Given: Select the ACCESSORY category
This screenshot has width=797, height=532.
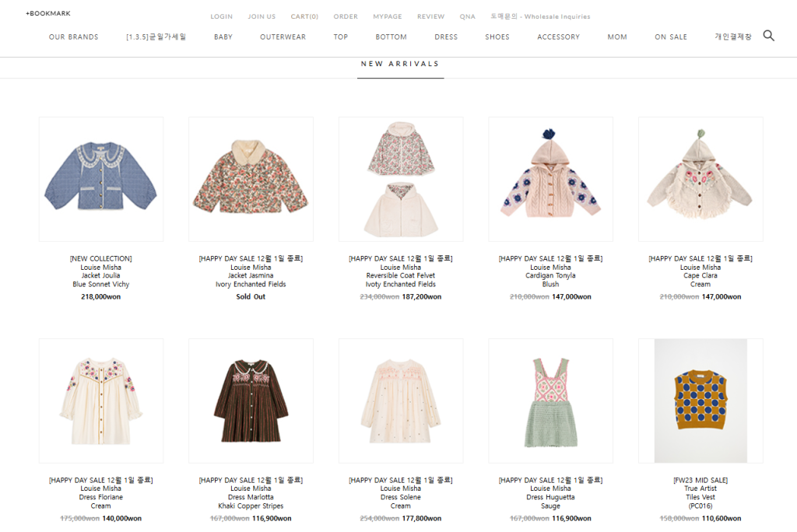Looking at the screenshot, I should click(x=558, y=37).
